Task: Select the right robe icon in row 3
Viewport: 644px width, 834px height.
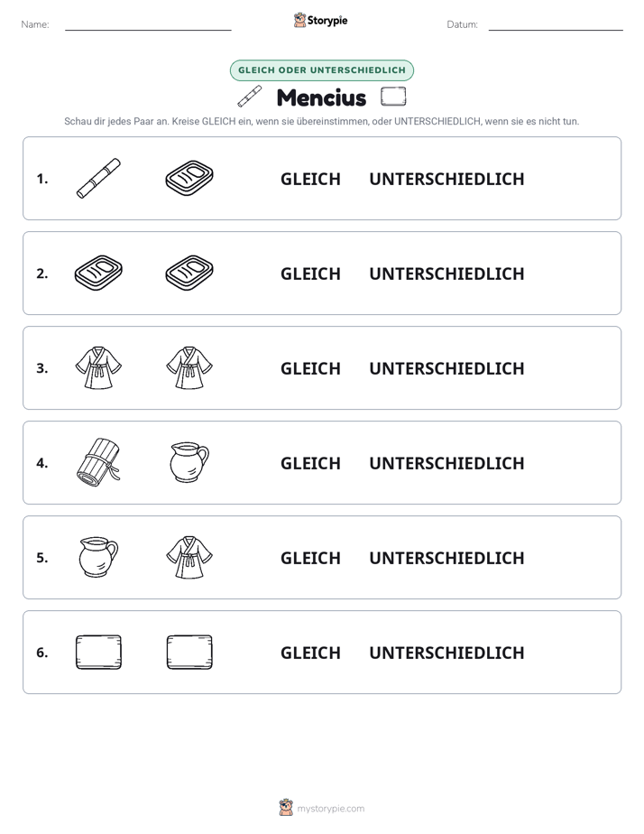Action: tap(189, 367)
